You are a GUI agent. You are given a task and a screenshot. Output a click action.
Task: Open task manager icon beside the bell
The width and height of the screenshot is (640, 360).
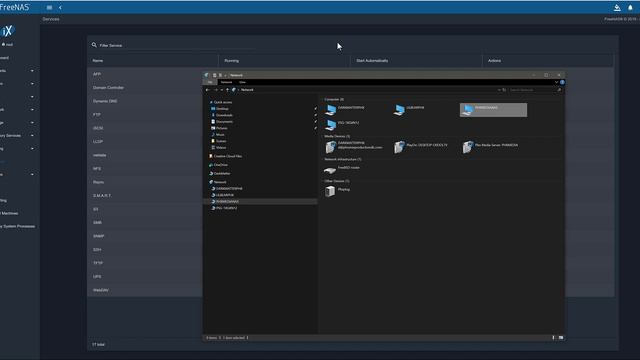pyautogui.click(x=617, y=7)
